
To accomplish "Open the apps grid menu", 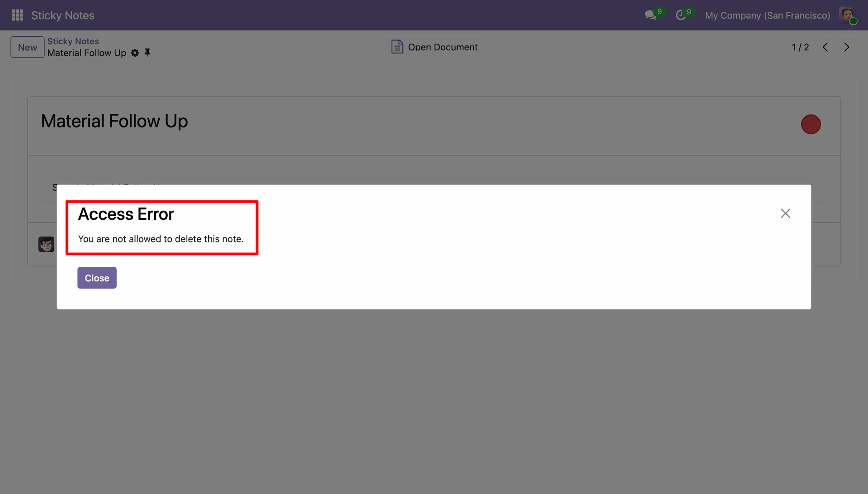I will click(17, 15).
